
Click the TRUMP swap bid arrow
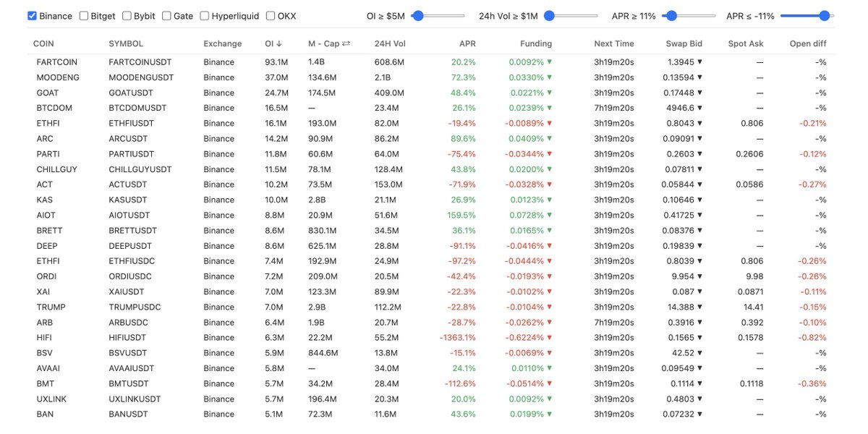pyautogui.click(x=699, y=307)
